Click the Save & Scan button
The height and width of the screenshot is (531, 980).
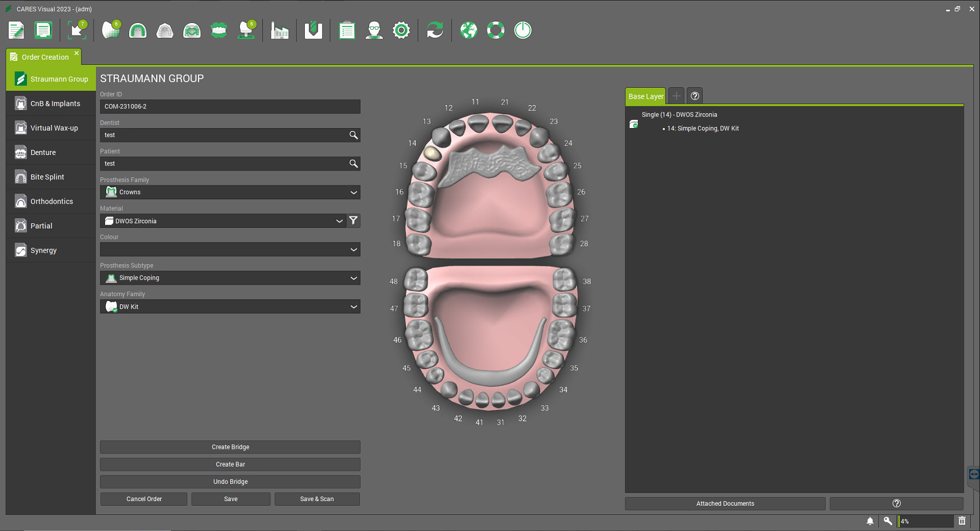click(x=317, y=499)
